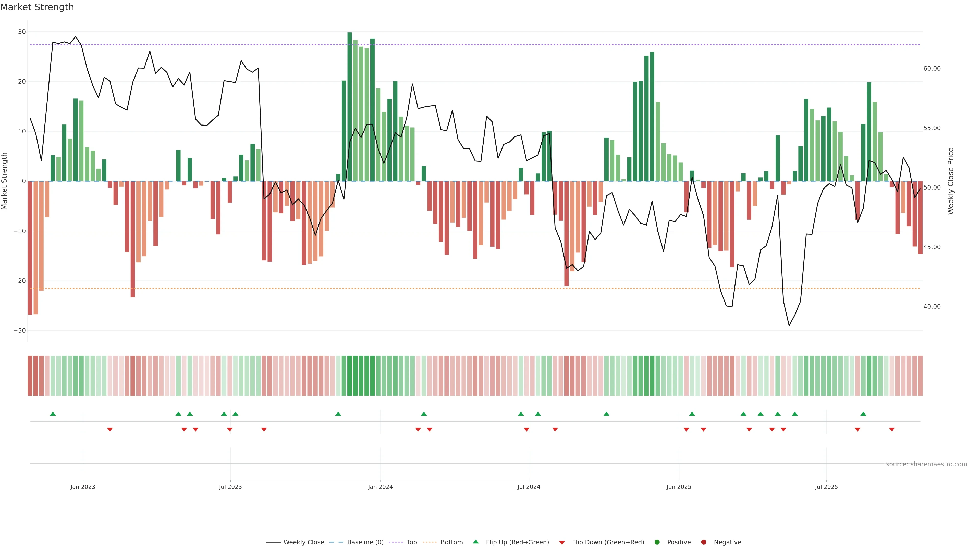The image size is (980, 551).
Task: Click the Weekly Close Price axis title
Action: [951, 181]
